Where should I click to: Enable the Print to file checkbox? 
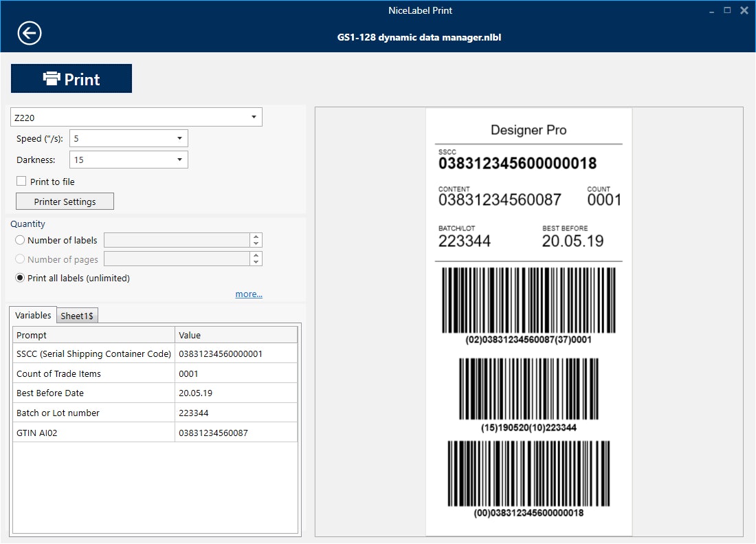click(20, 181)
